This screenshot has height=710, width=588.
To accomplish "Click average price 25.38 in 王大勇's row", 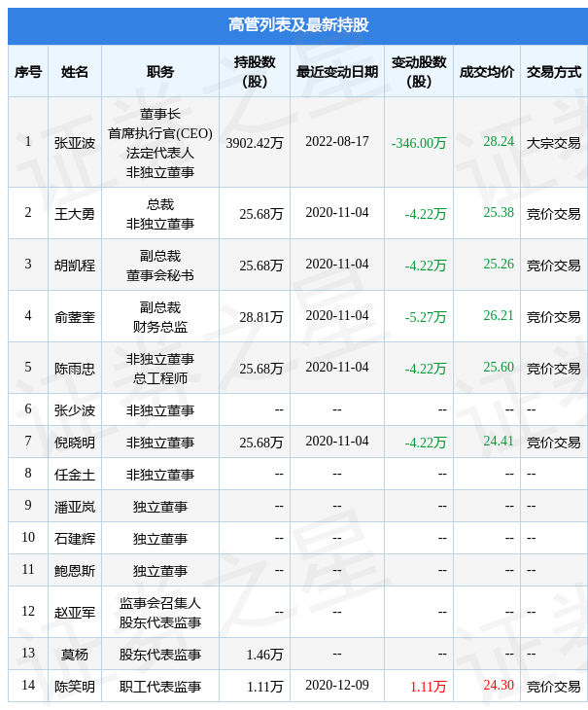I will (x=499, y=212).
